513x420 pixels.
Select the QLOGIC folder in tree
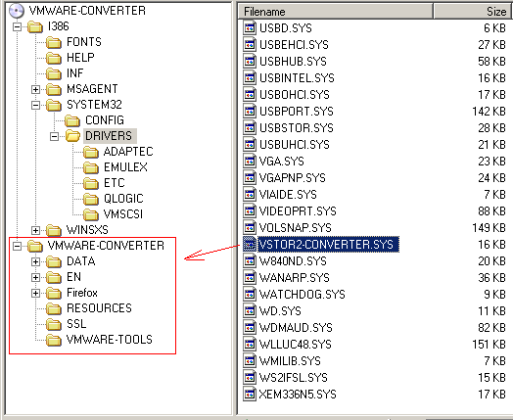[123, 199]
